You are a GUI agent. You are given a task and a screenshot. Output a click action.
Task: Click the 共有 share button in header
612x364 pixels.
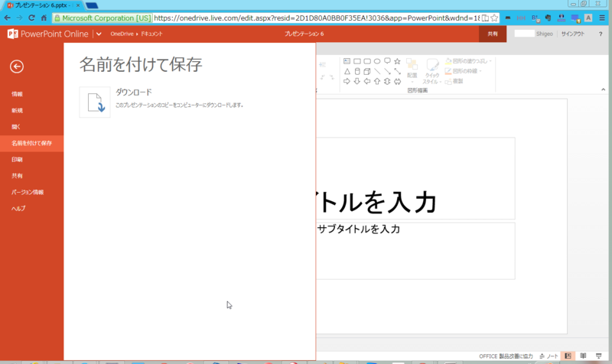(x=493, y=34)
